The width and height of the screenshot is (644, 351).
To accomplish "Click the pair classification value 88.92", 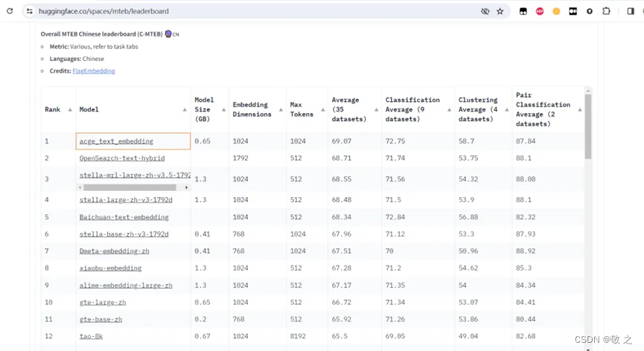I will coord(526,251).
